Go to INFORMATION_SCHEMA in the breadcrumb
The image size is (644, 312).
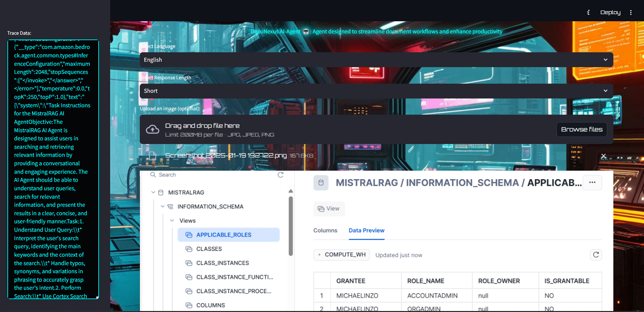pyautogui.click(x=462, y=183)
